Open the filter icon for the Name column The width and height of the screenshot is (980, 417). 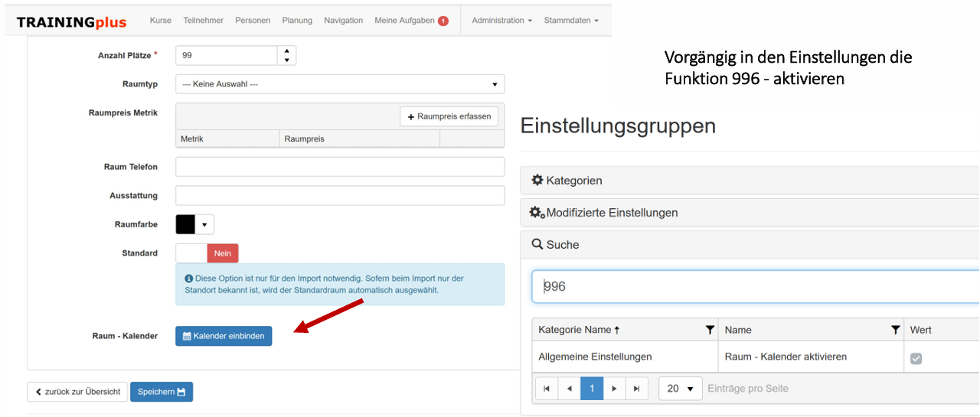tap(896, 330)
